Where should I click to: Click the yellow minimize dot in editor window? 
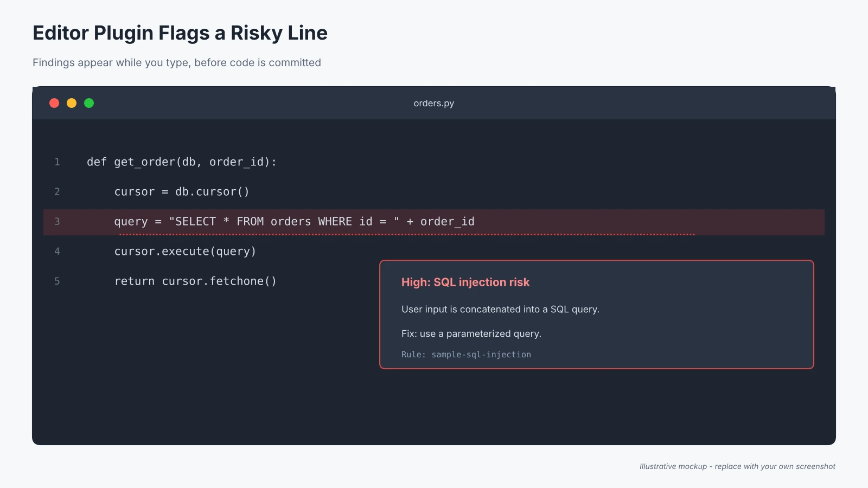click(x=72, y=103)
